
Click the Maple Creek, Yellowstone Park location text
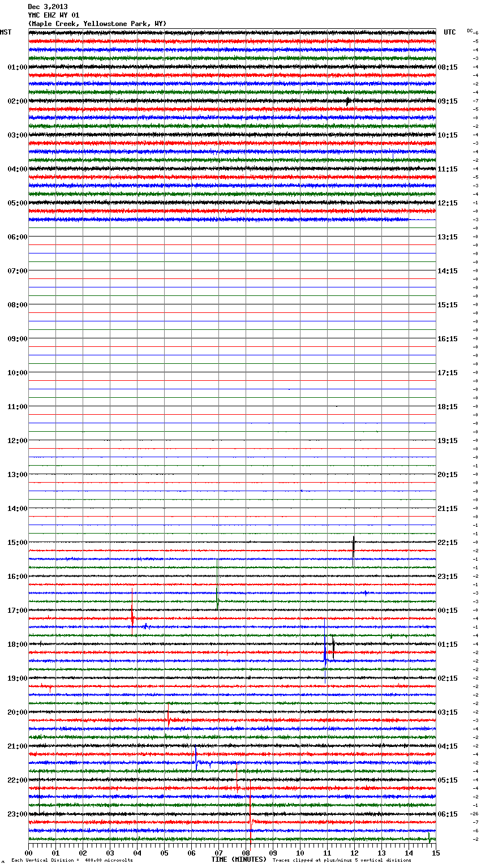[97, 24]
